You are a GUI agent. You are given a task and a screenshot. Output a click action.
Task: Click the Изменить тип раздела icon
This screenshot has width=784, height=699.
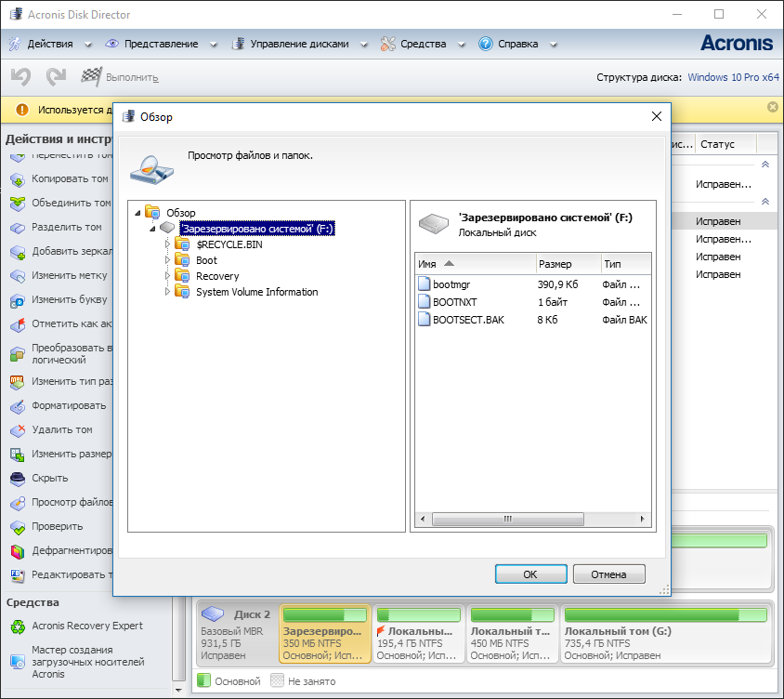(18, 382)
